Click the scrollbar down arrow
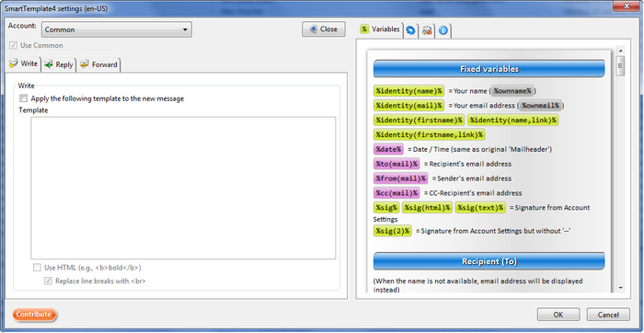Viewport: 644px width, 333px height. (620, 288)
